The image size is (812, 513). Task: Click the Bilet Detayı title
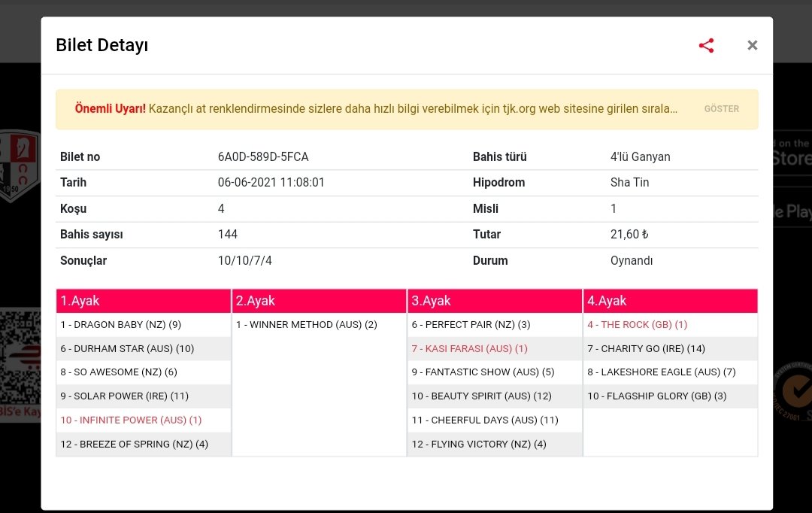[x=102, y=45]
